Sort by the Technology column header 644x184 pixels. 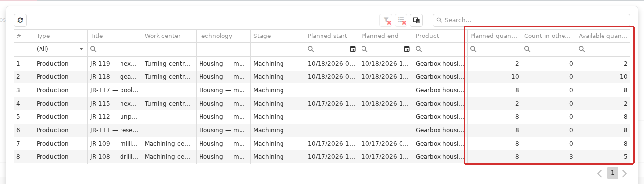pos(223,36)
